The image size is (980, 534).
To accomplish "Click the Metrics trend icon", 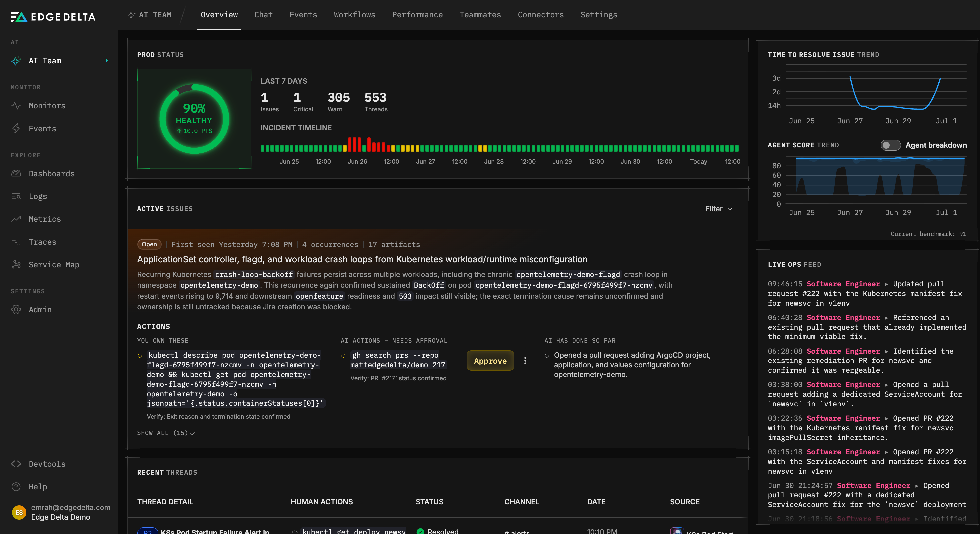I will pyautogui.click(x=16, y=219).
